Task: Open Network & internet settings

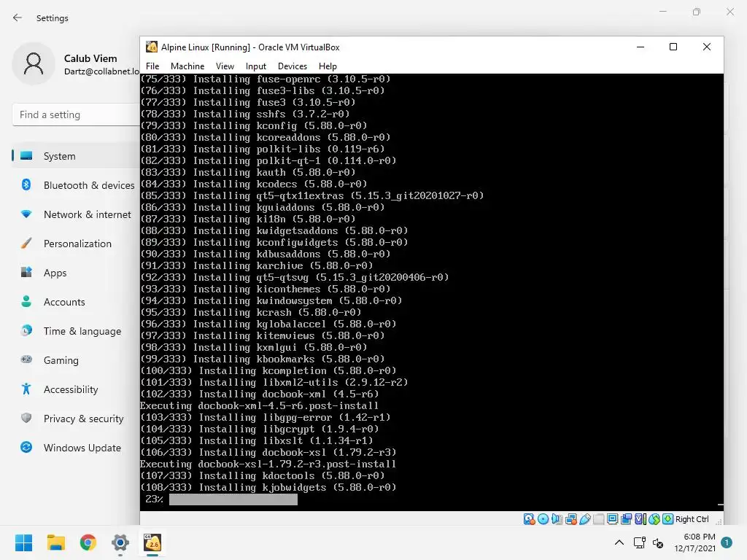Action: pyautogui.click(x=76, y=214)
